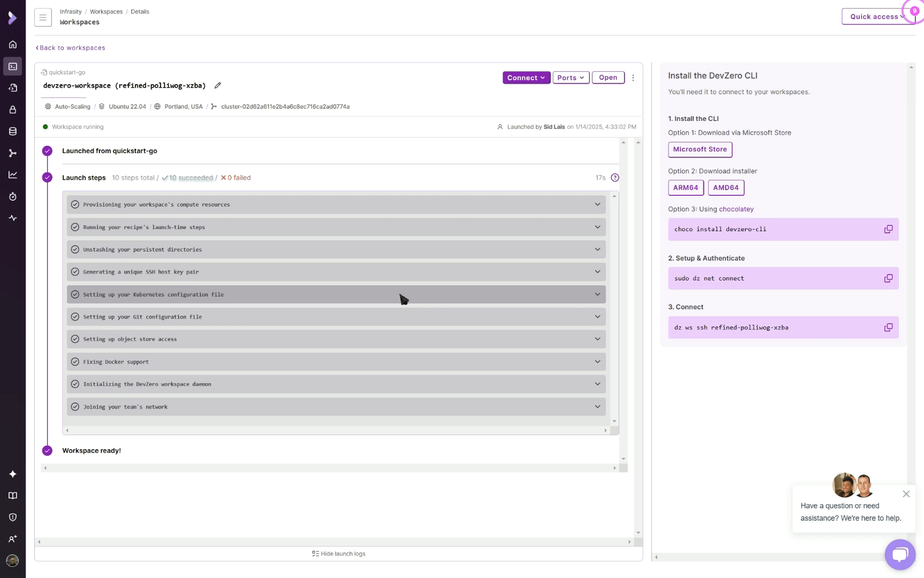The height and width of the screenshot is (578, 924).
Task: Copy the choco install devzero-cli command
Action: click(x=888, y=229)
